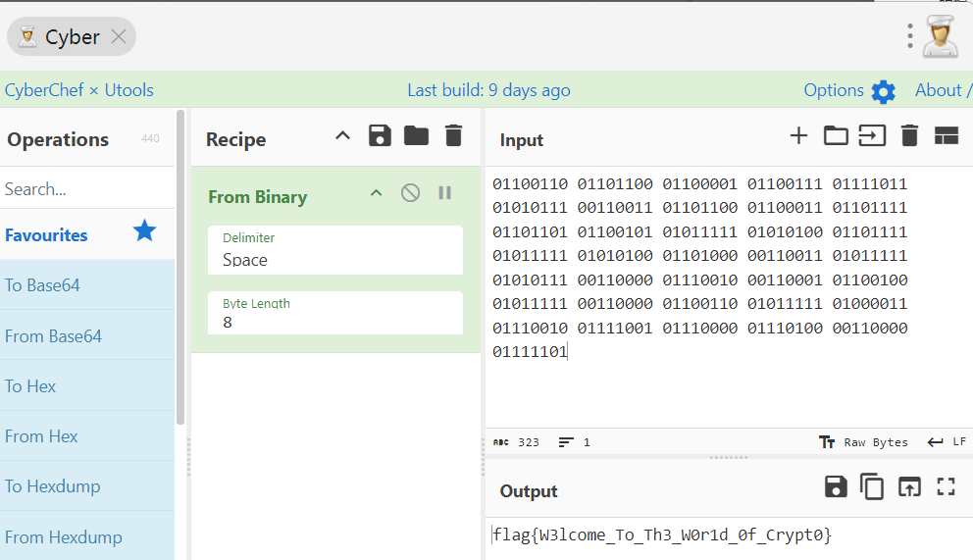Screen dimensions: 973x560
Task: Disable the From Binary operation
Action: [x=411, y=193]
